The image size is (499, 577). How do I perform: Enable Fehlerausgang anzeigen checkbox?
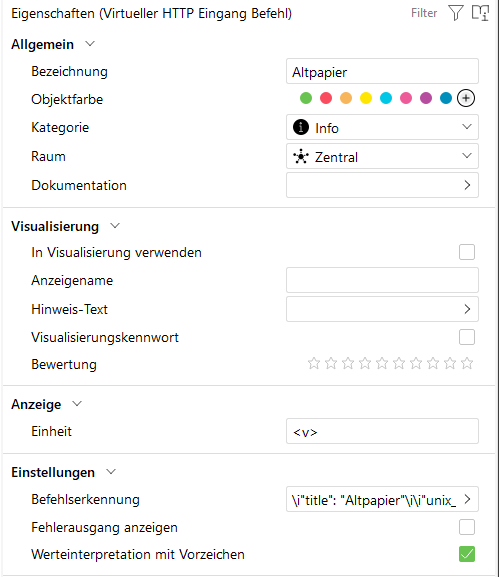point(467,527)
